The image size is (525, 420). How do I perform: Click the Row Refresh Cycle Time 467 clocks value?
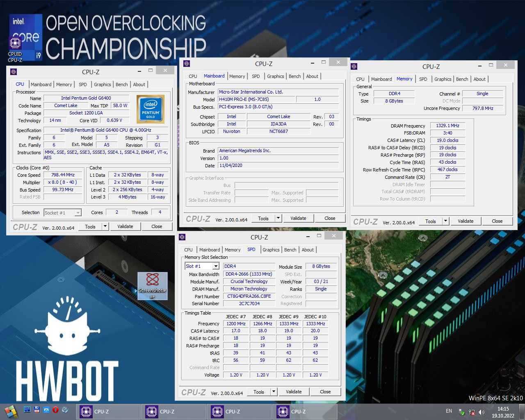(x=447, y=169)
